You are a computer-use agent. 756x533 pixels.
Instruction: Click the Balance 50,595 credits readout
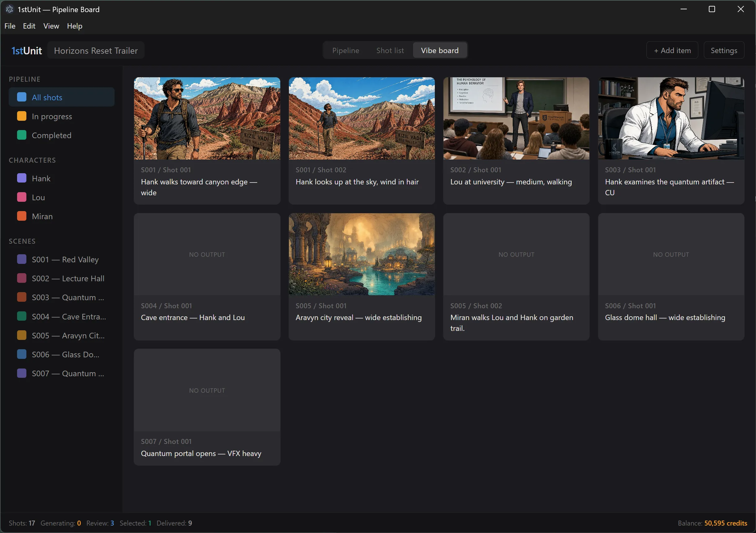pyautogui.click(x=712, y=523)
